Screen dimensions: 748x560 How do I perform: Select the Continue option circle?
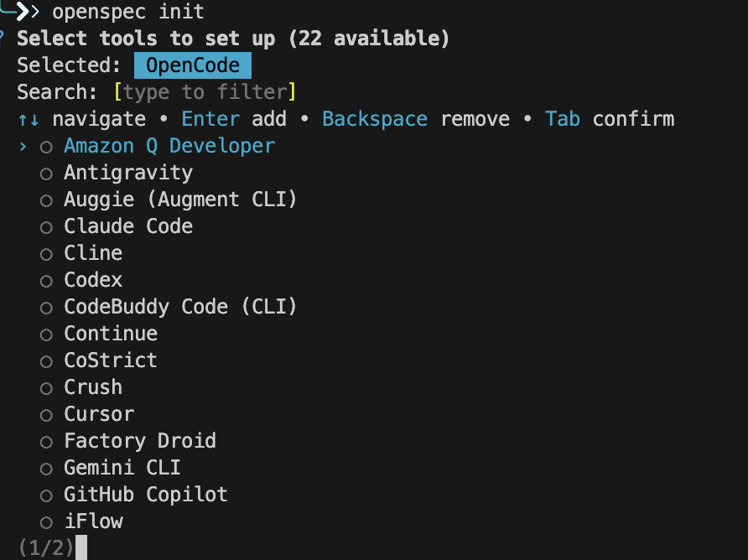coord(47,334)
